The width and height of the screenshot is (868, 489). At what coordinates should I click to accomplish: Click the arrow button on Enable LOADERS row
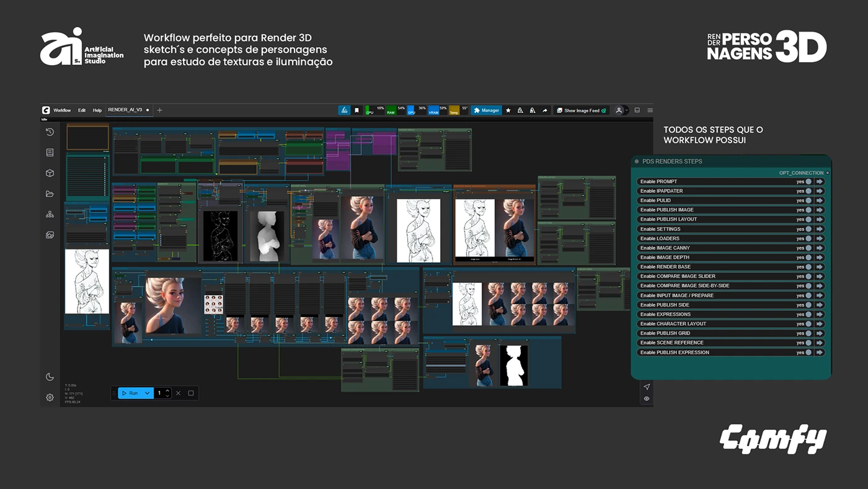(x=819, y=238)
